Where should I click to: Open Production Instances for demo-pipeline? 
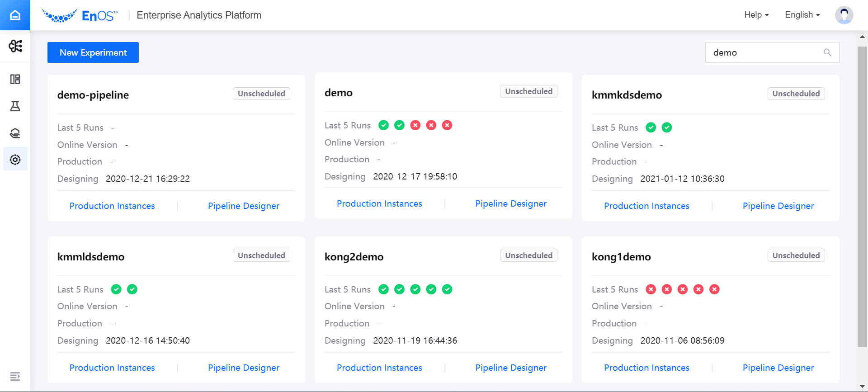pos(112,206)
